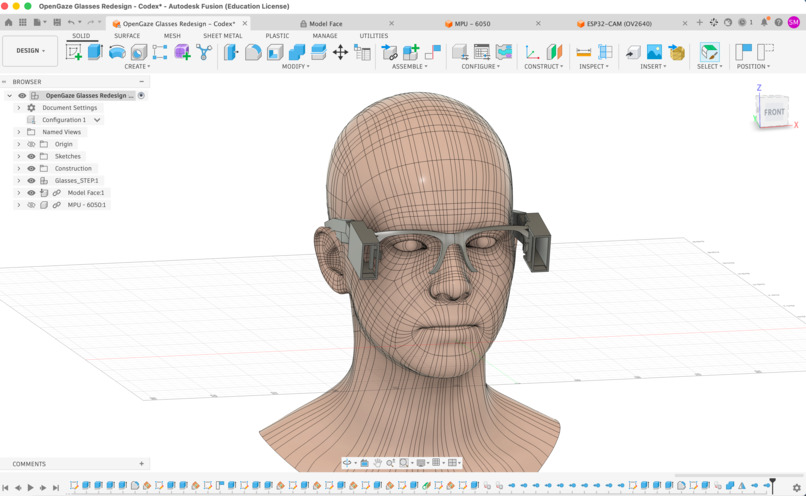
Task: Toggle visibility of Origin folder
Action: click(31, 144)
